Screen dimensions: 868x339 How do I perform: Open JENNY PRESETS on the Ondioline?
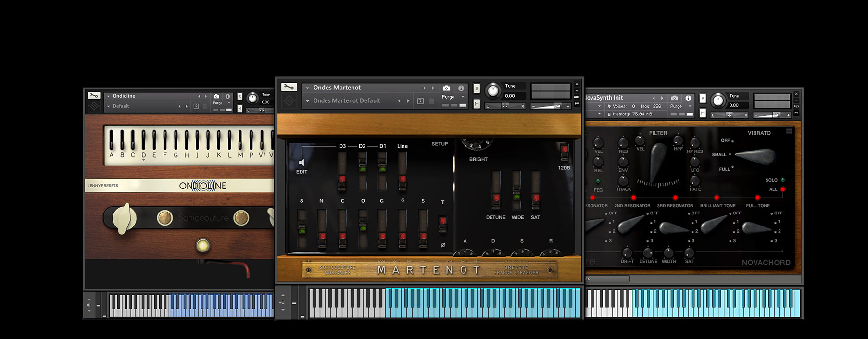coord(103,186)
